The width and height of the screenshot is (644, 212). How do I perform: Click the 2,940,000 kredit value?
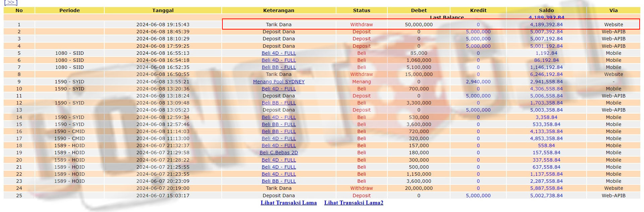pyautogui.click(x=478, y=82)
